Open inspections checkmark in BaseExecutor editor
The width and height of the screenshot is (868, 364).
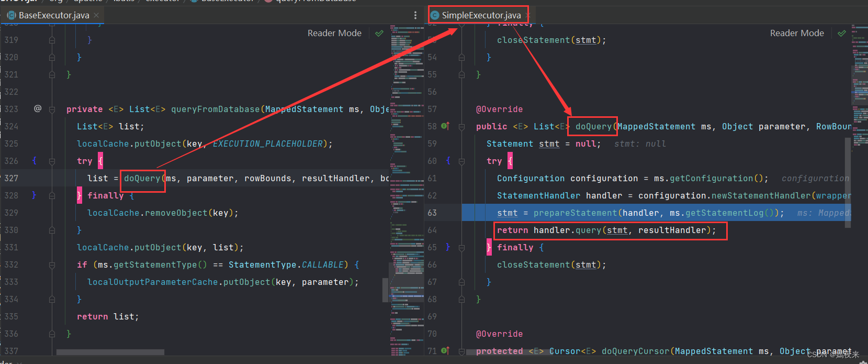(x=379, y=33)
